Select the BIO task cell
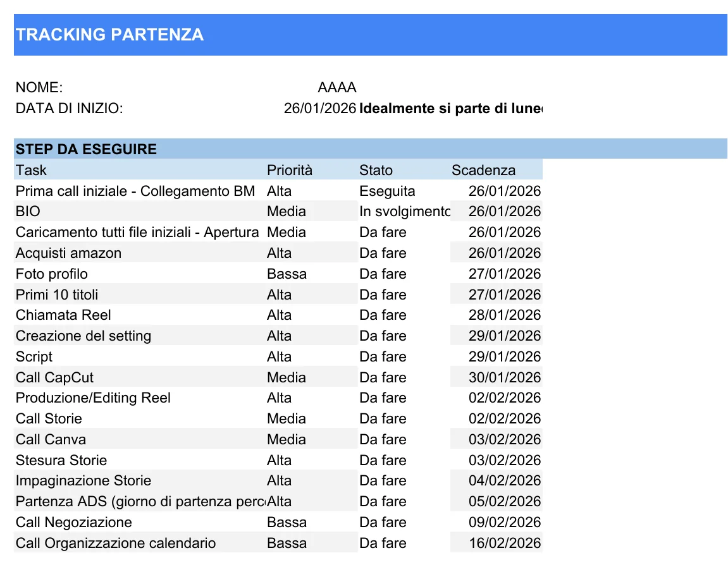Image resolution: width=728 pixels, height=565 pixels. point(139,212)
